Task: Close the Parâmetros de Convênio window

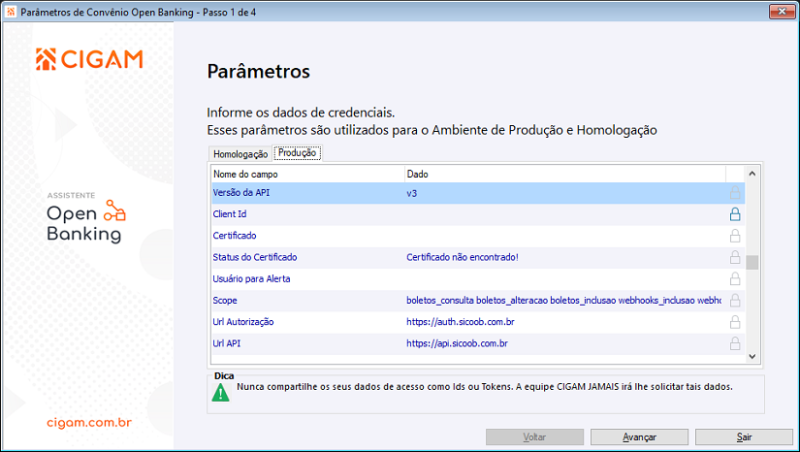Action: tap(782, 11)
